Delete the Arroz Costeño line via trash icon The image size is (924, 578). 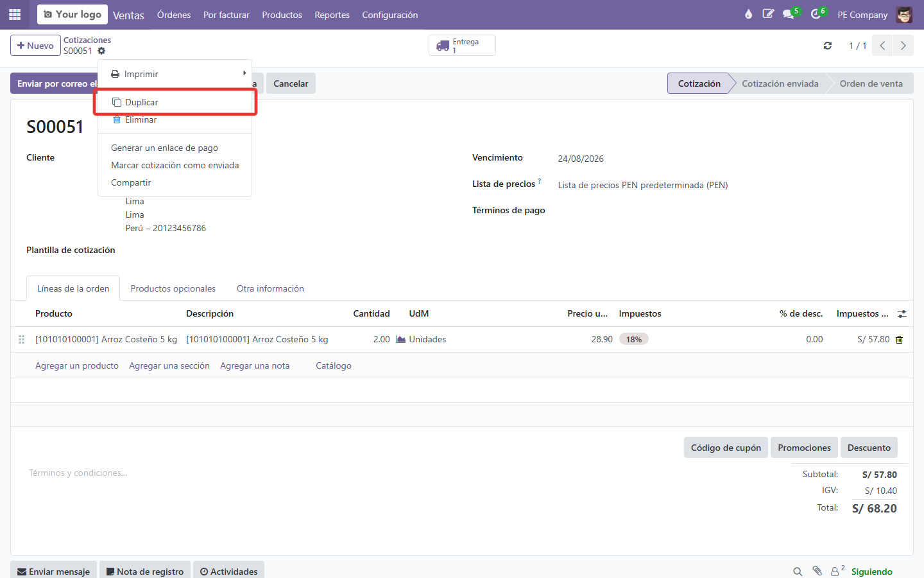click(x=899, y=340)
